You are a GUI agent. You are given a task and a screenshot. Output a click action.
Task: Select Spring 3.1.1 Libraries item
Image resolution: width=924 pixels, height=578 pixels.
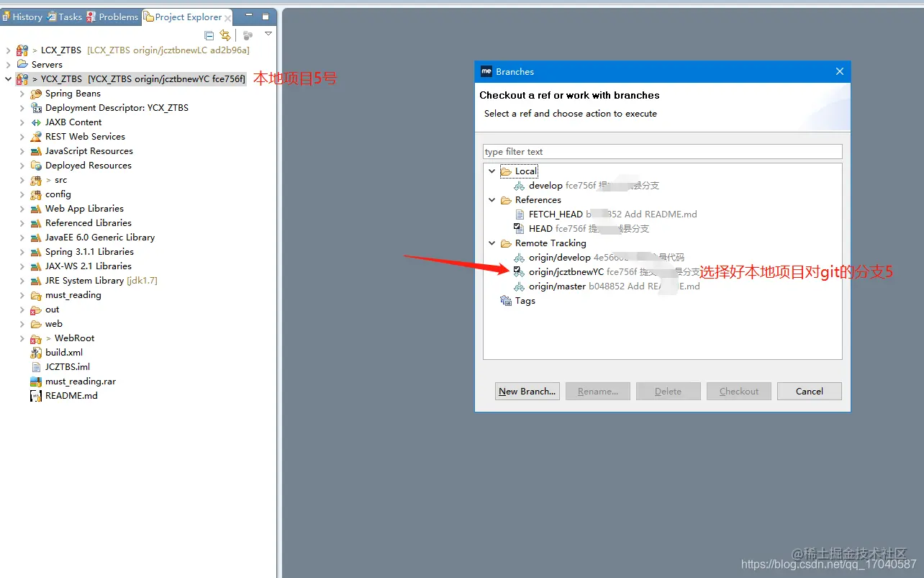89,252
